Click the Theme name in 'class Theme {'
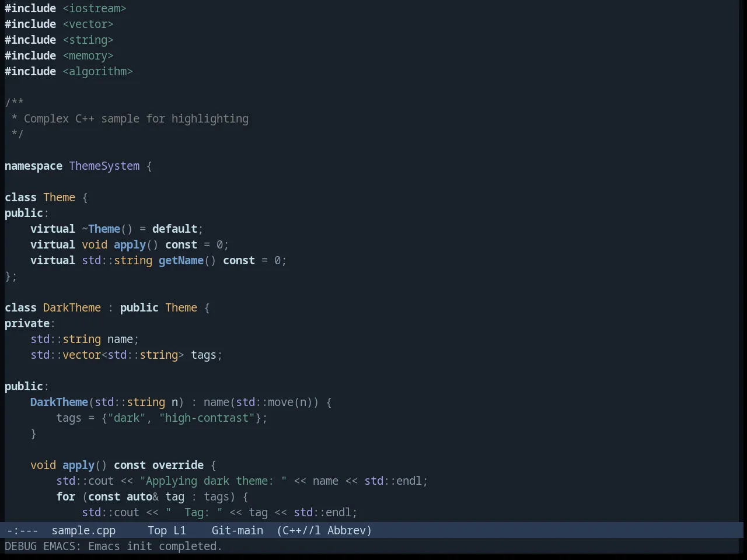The height and width of the screenshot is (560, 747). tap(59, 197)
